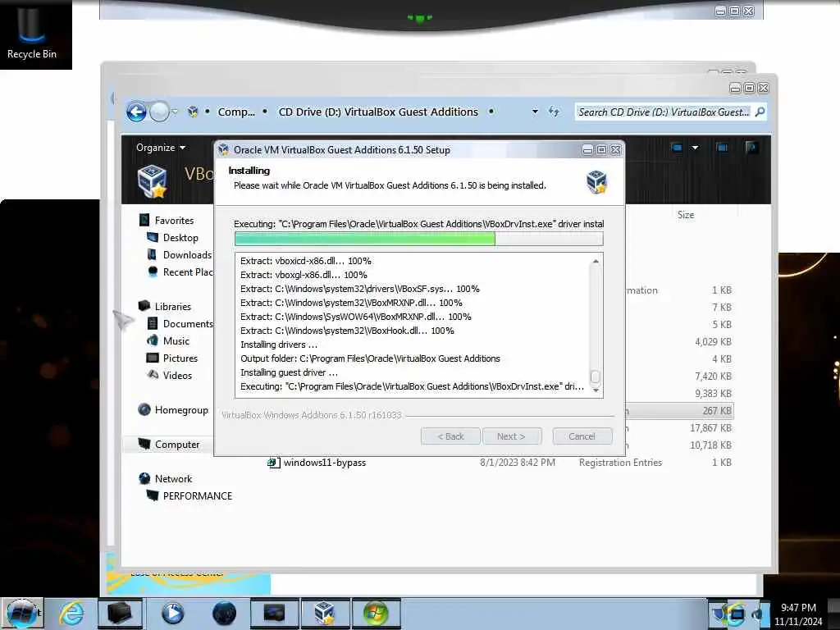Open Windows Media Player from taskbar

172,614
